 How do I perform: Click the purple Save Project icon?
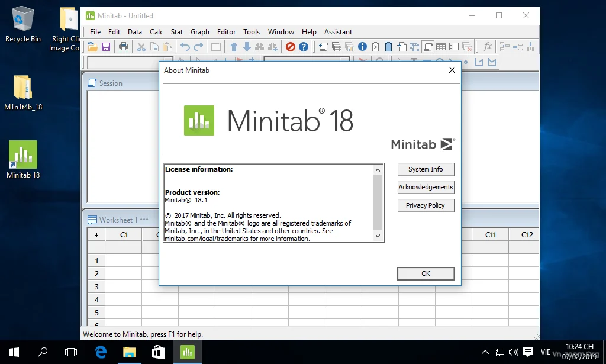point(106,47)
